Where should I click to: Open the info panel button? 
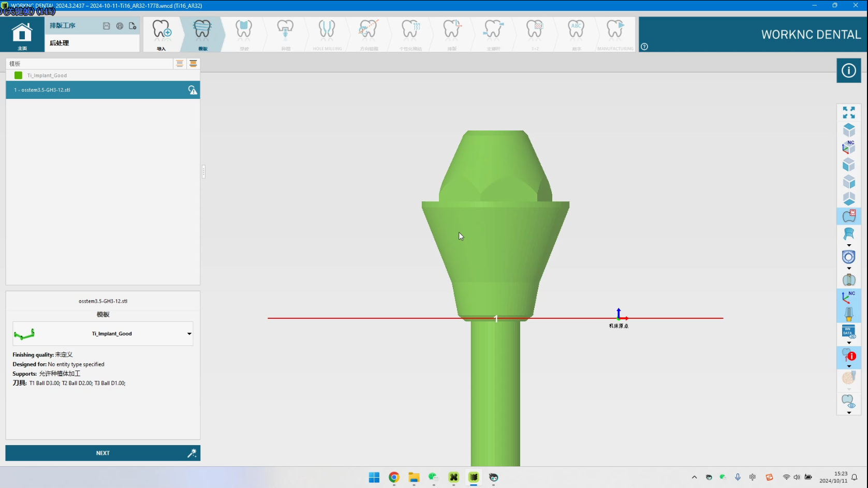[848, 70]
